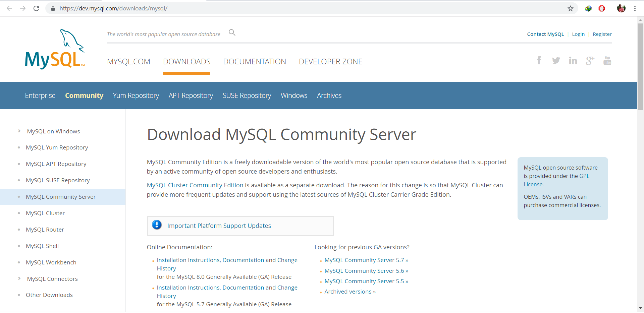Open MySQL Cluster sidebar link
The width and height of the screenshot is (644, 313).
(x=45, y=213)
